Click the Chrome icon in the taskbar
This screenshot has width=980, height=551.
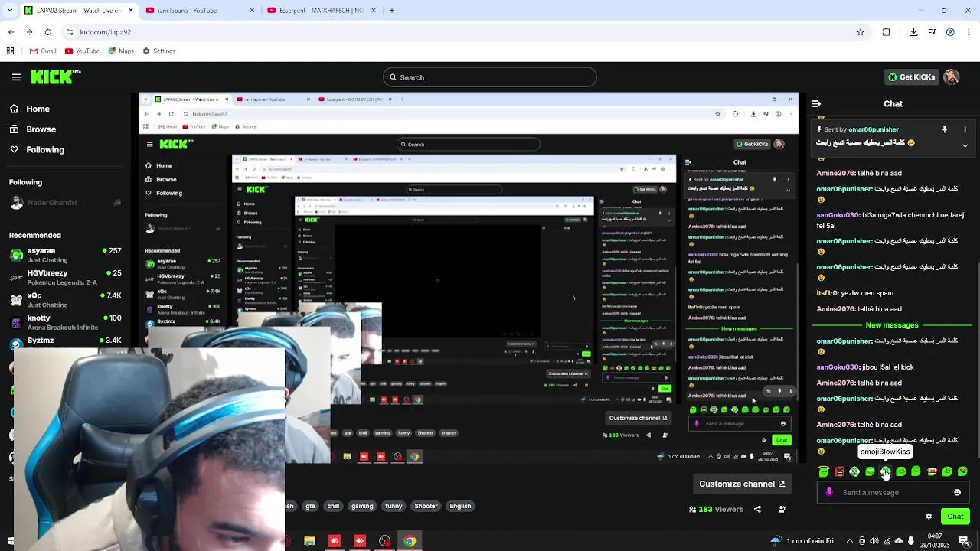[x=410, y=541]
